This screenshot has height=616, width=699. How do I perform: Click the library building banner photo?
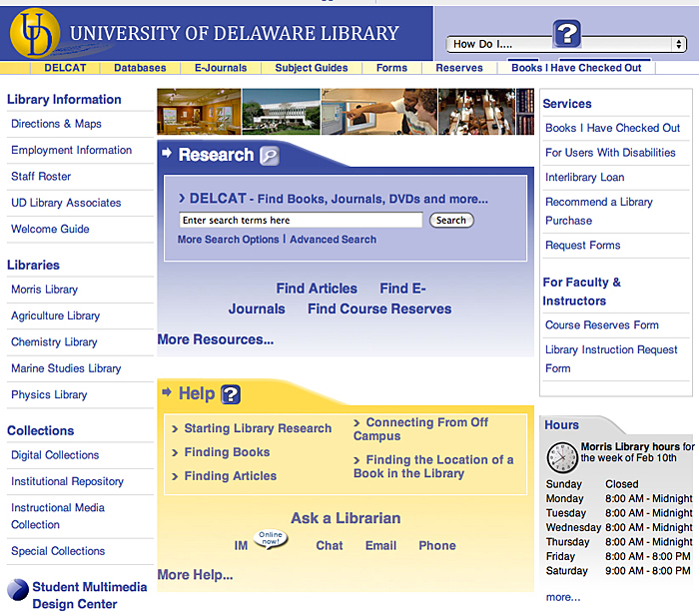tap(281, 112)
